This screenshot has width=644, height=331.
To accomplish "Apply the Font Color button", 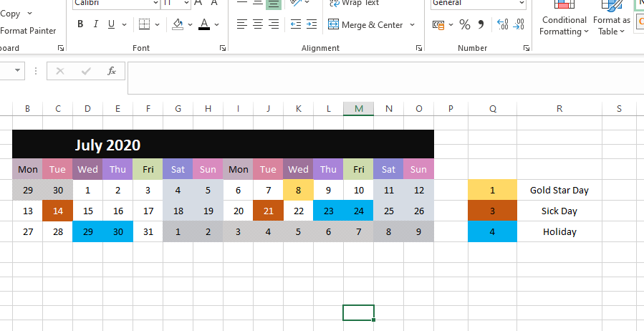I will click(x=204, y=24).
